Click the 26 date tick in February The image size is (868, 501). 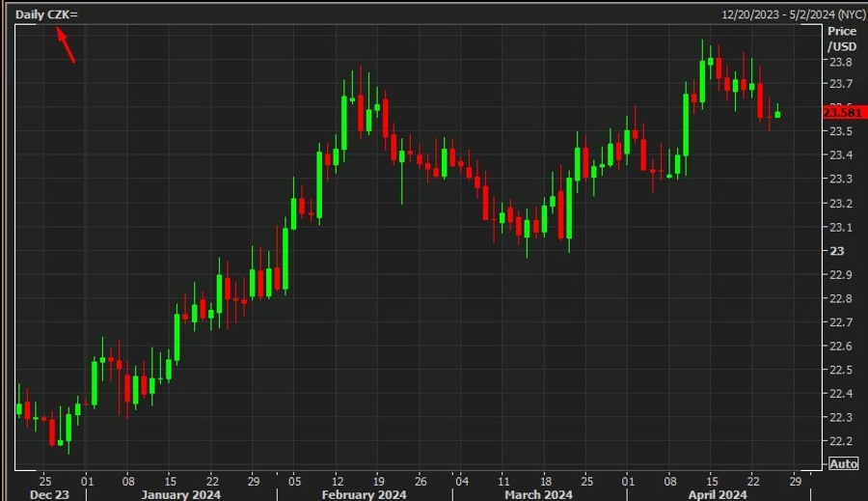[420, 481]
